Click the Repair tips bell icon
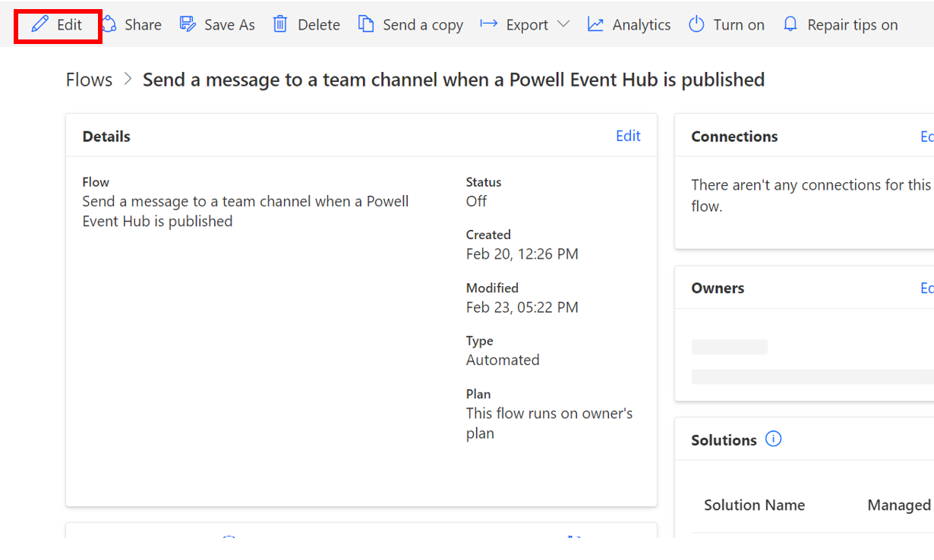The image size is (934, 560). click(790, 24)
